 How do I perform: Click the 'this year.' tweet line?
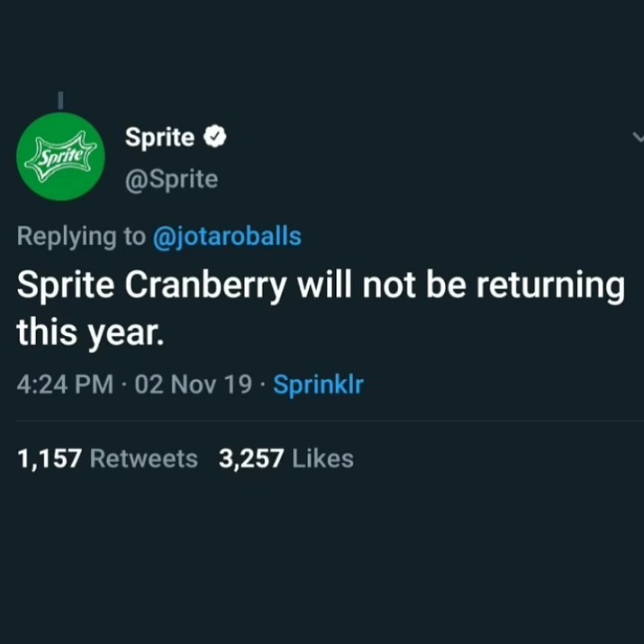pyautogui.click(x=90, y=332)
